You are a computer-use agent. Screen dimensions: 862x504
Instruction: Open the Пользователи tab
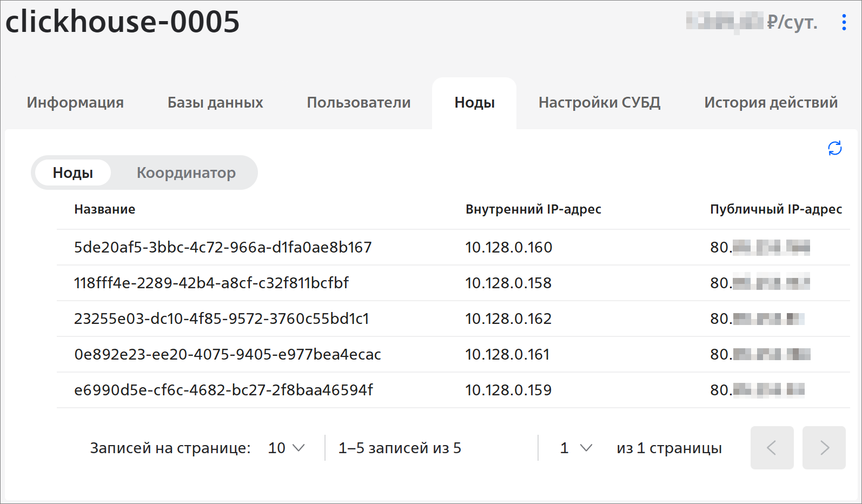click(x=359, y=102)
